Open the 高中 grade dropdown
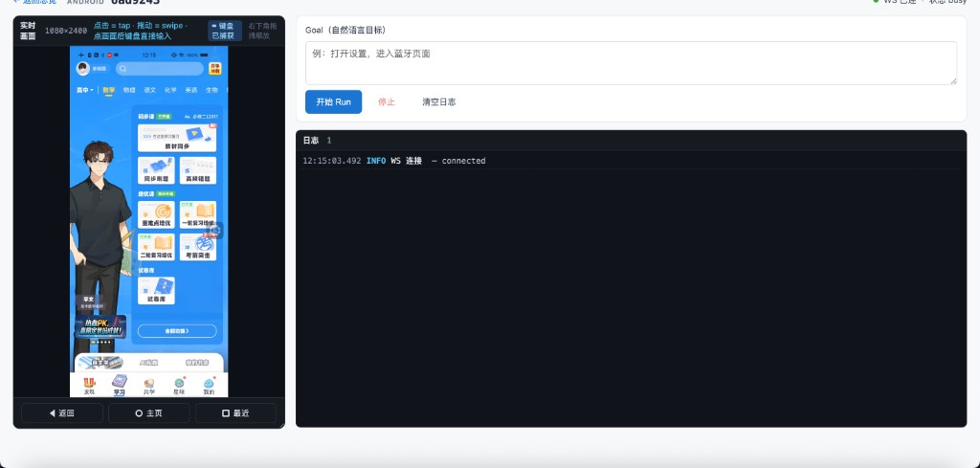Image resolution: width=980 pixels, height=468 pixels. (84, 90)
